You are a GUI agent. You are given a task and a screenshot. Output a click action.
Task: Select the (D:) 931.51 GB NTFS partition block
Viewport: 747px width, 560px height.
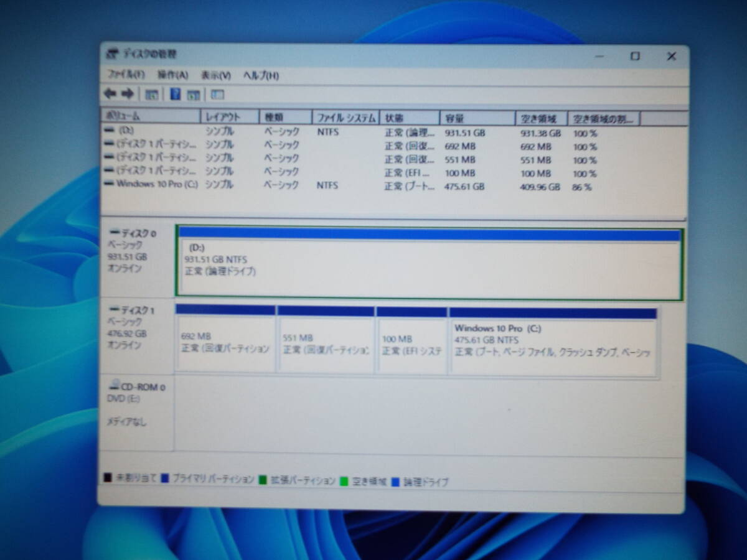point(430,264)
